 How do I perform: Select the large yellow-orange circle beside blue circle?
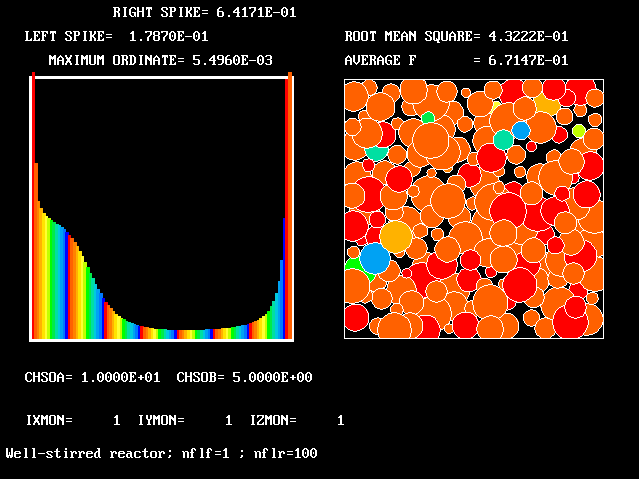coord(396,237)
